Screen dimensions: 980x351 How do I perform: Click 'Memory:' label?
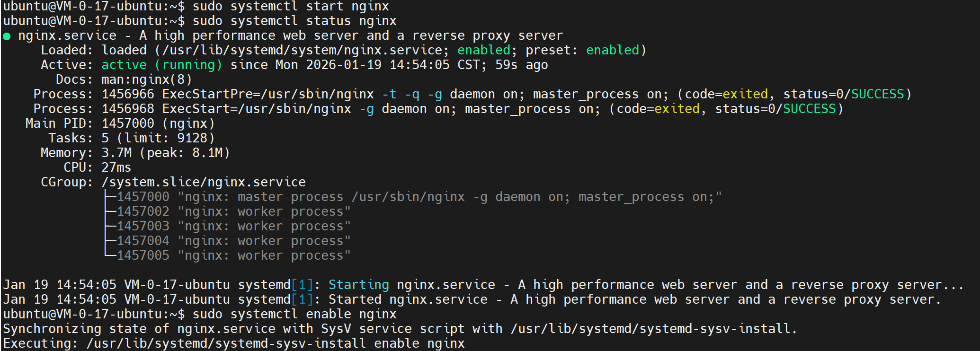point(67,153)
